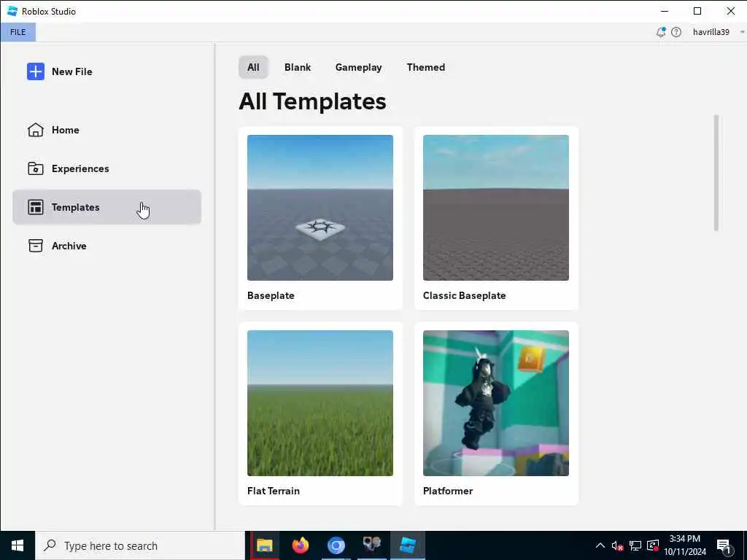Click the templates list vertical scrollbar
The width and height of the screenshot is (747, 560).
pyautogui.click(x=716, y=174)
